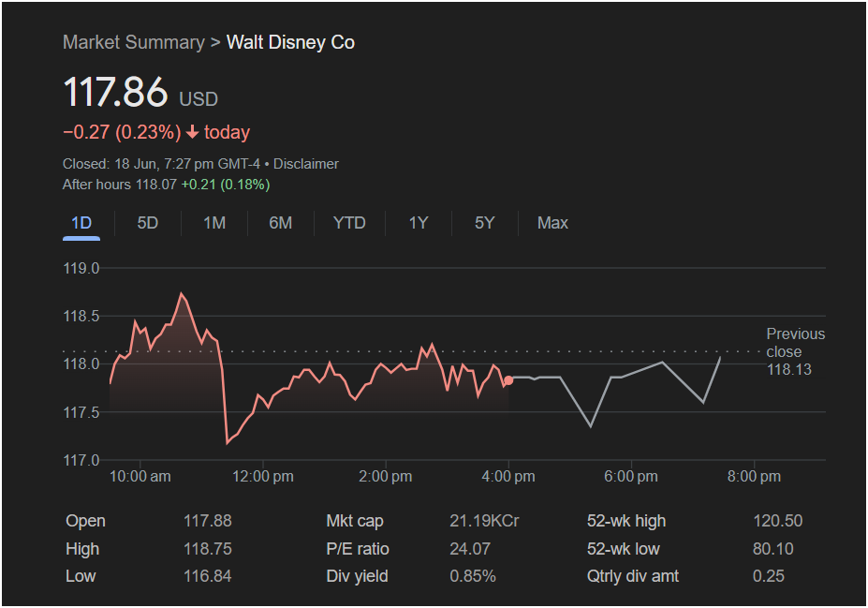Click the closing price dot on chart
The image size is (868, 608).
(508, 380)
